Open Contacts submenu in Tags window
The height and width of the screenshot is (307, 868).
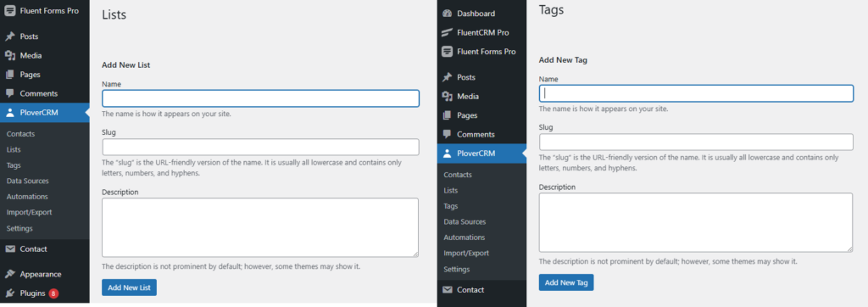click(458, 175)
